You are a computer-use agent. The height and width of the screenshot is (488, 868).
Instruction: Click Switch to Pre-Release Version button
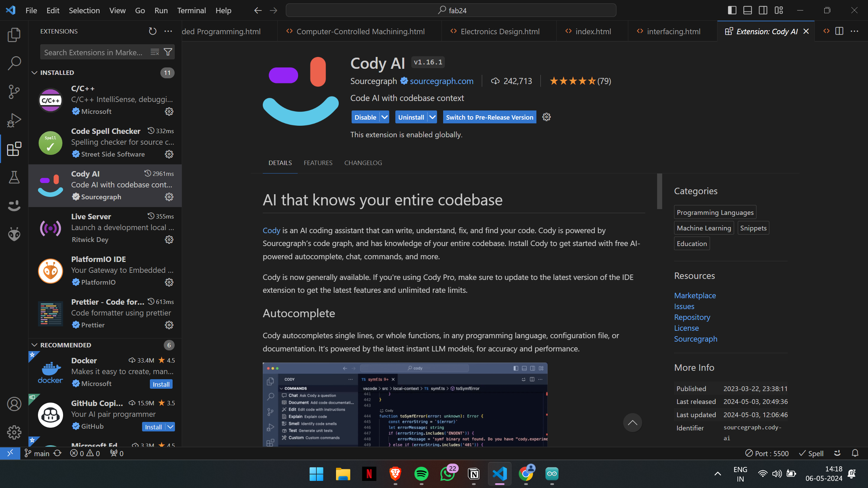click(x=489, y=117)
